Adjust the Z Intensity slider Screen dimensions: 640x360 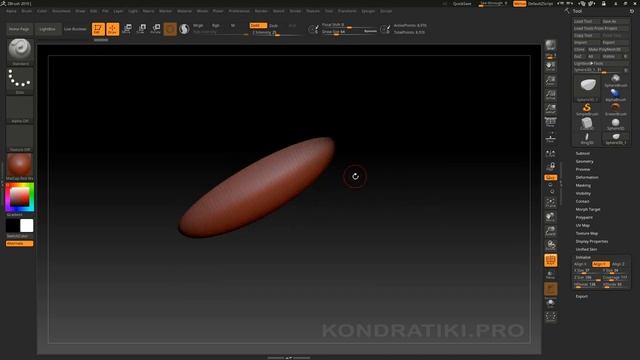(278, 33)
